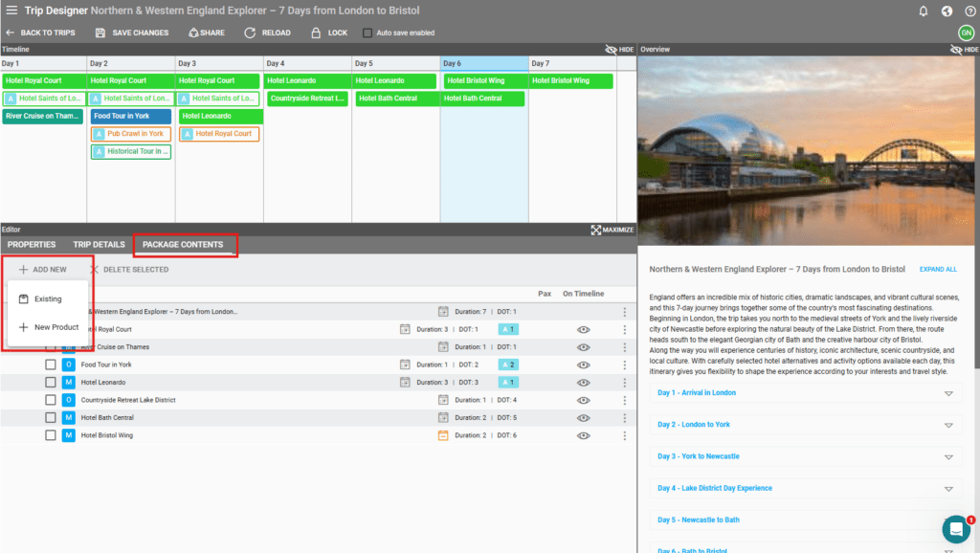Click the Expand All link
Image resolution: width=980 pixels, height=553 pixels.
tap(938, 270)
